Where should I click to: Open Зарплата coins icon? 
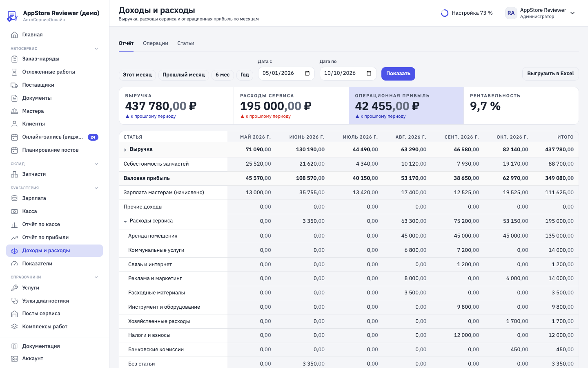pyautogui.click(x=14, y=198)
